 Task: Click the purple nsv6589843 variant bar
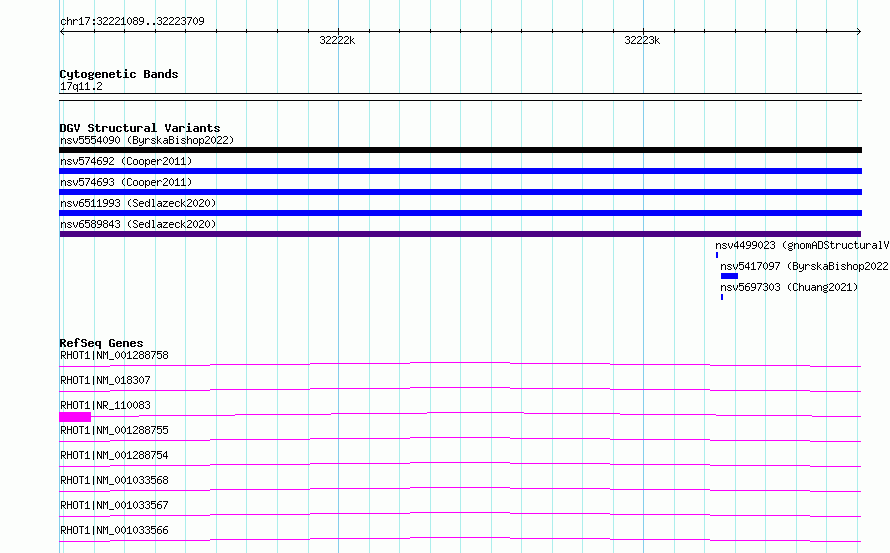point(460,234)
